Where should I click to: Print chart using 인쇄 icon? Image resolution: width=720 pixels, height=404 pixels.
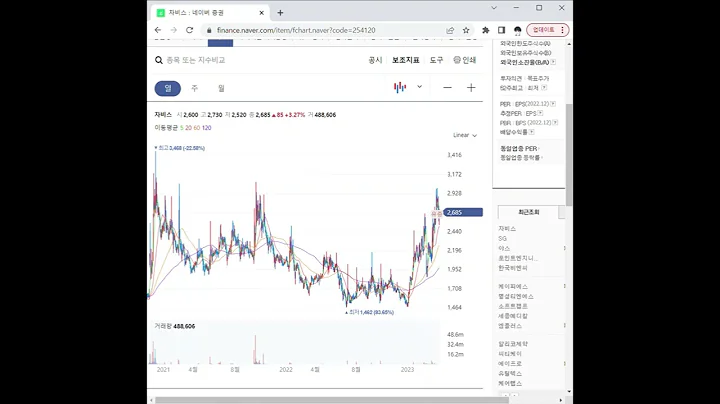coord(465,60)
